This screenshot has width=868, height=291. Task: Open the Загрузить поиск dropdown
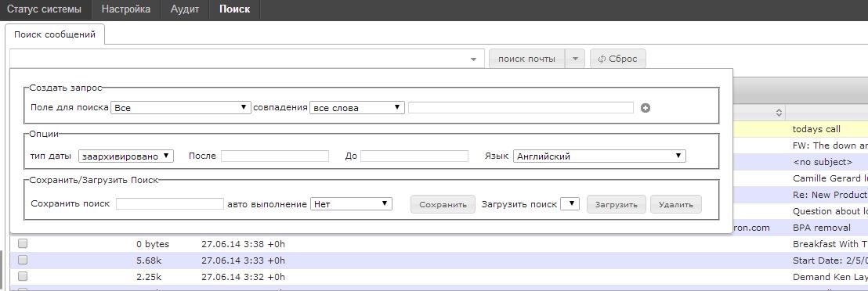[570, 204]
